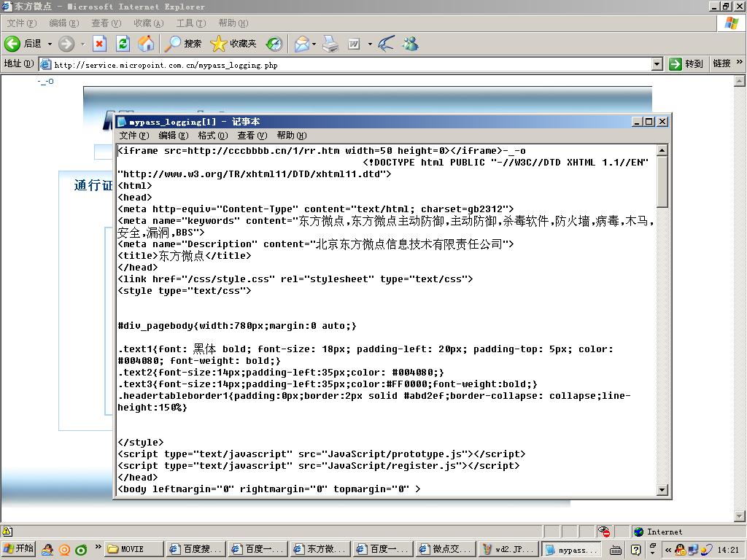
Task: Click the blocked-content eye icon in status bar
Action: point(604,532)
